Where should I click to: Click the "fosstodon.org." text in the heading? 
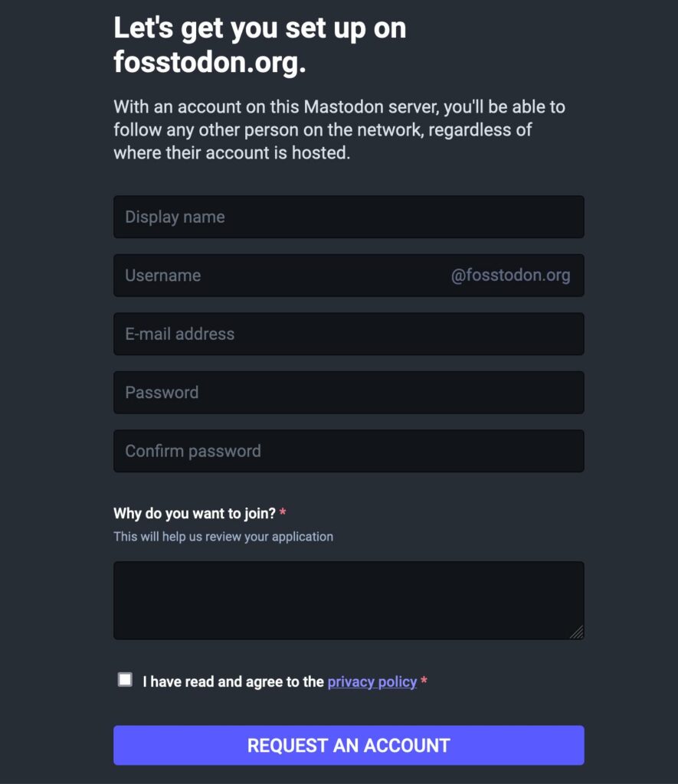[x=209, y=63]
